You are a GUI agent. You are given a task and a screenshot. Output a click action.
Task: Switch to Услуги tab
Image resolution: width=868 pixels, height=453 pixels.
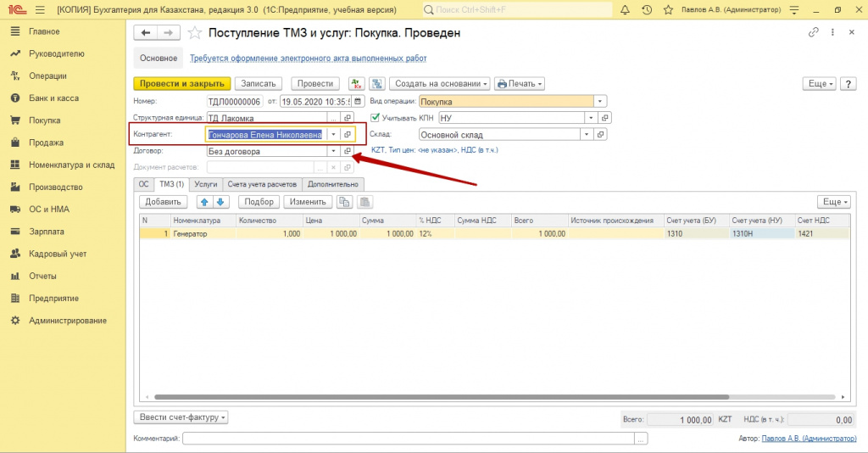tap(205, 184)
